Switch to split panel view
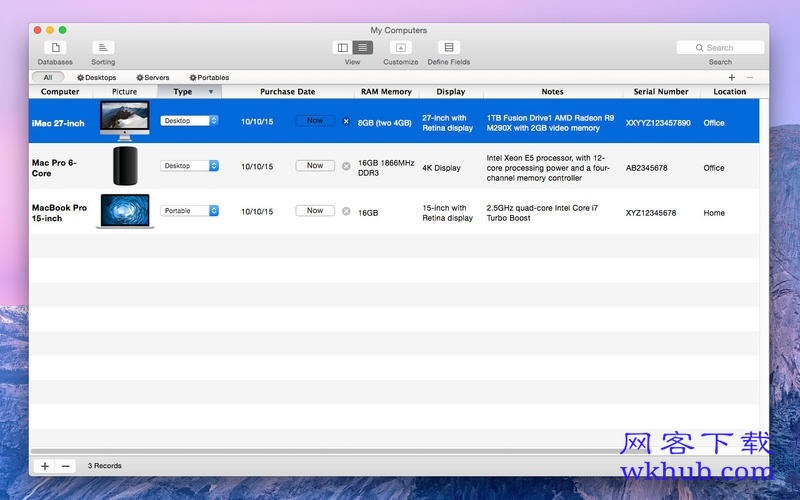 [x=343, y=47]
